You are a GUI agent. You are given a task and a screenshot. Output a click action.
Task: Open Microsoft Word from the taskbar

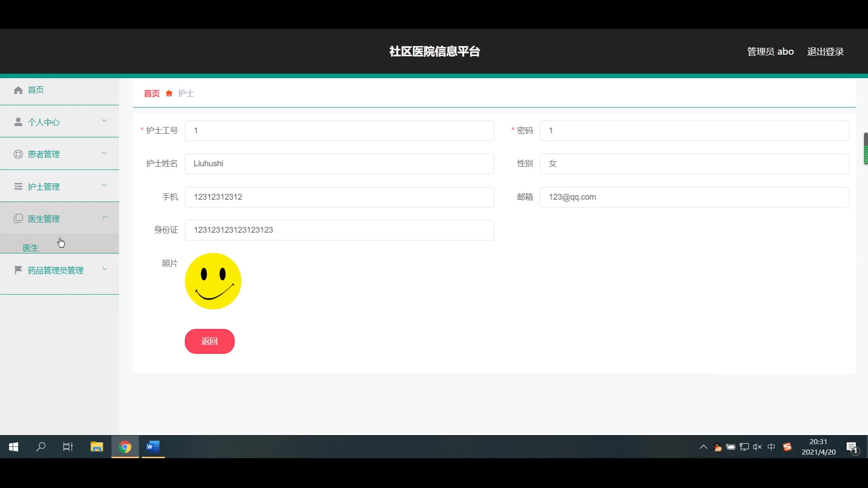coord(153,447)
